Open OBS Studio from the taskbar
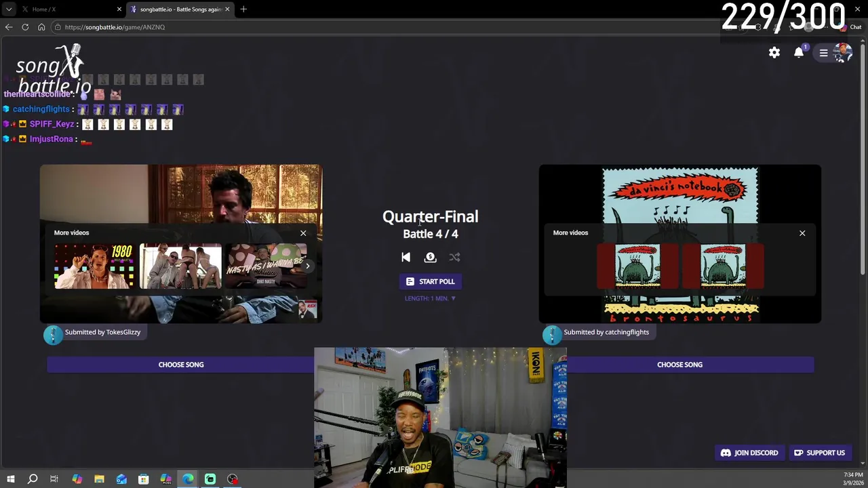The image size is (868, 488). (x=233, y=479)
